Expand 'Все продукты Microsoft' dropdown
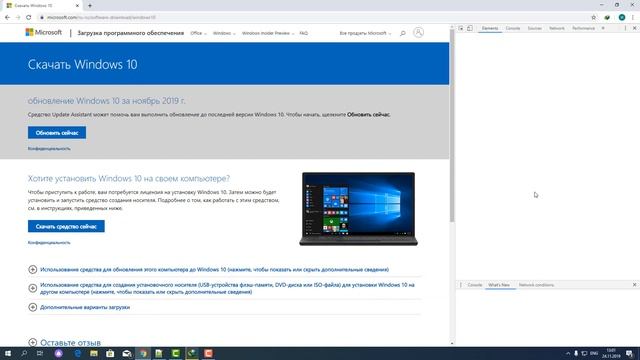This screenshot has width=640, height=360. tap(365, 33)
